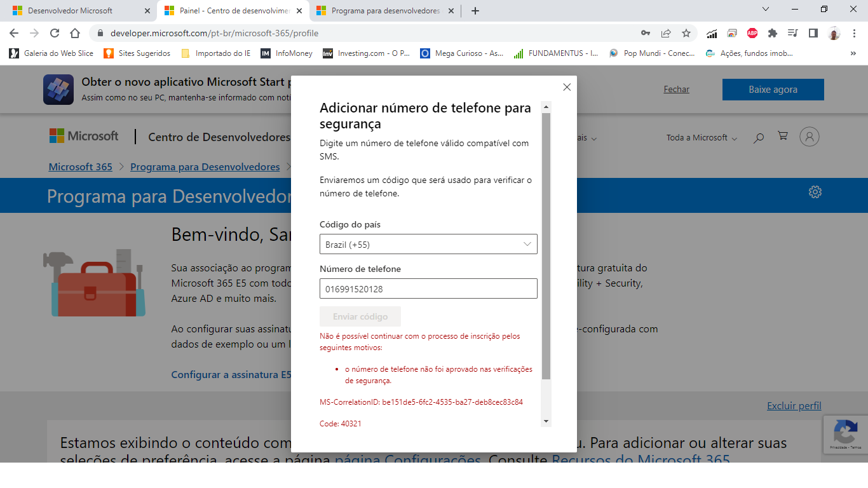Show more bookmarks via double chevron
868x488 pixels.
coord(853,53)
